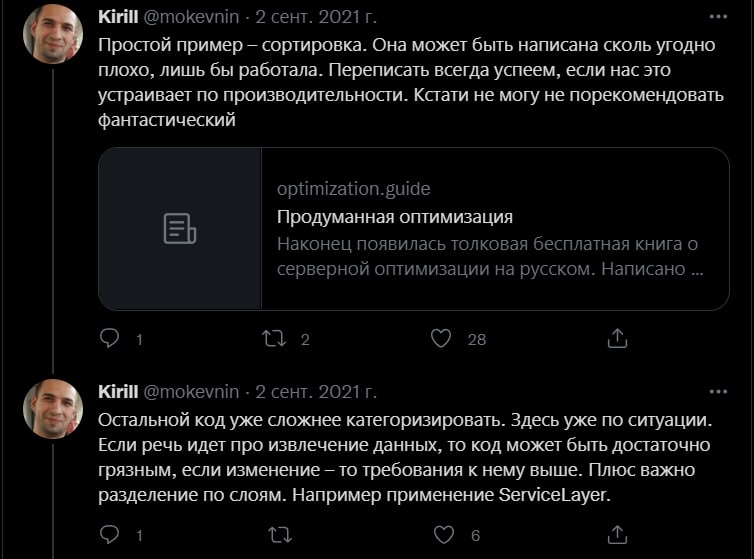
Task: Open the second tweet's 2 сент. 2021 timestamp
Action: 316,391
